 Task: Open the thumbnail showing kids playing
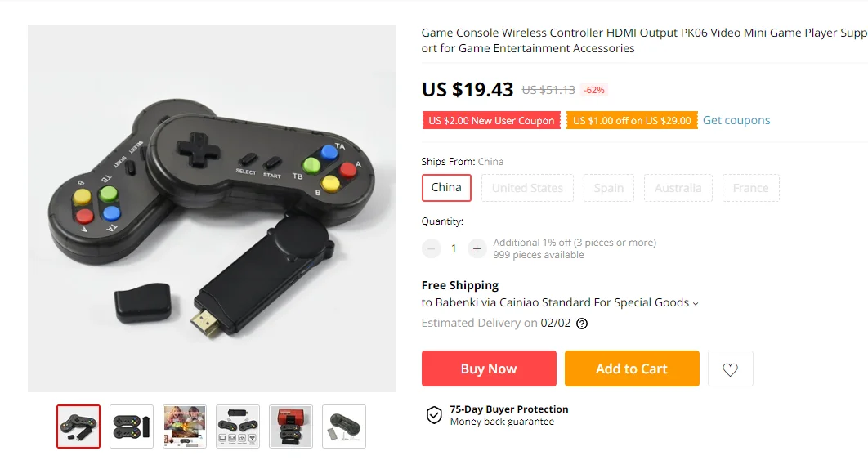click(x=185, y=427)
